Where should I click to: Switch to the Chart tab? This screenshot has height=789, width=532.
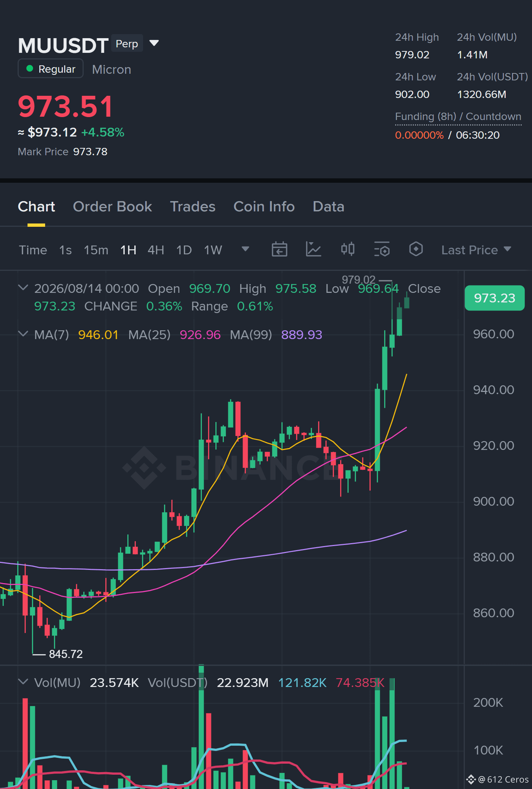36,207
